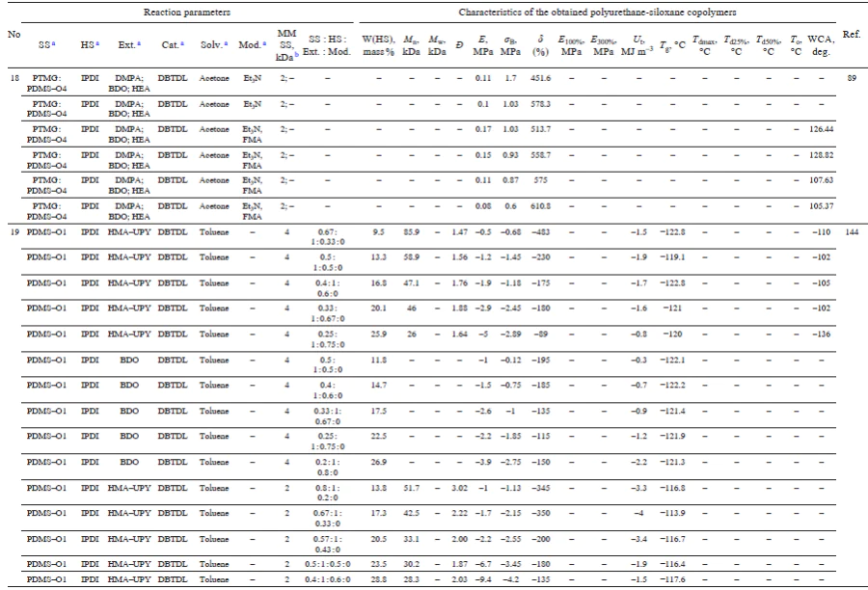Screen dimensions: 868x590
Task: Click WCA value 107.63
Action: [x=821, y=180]
